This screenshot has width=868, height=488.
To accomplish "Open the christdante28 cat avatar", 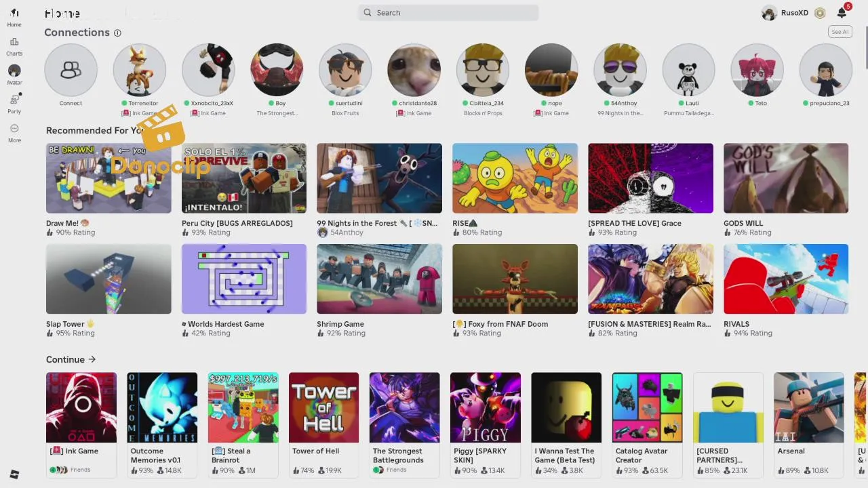I will (414, 70).
